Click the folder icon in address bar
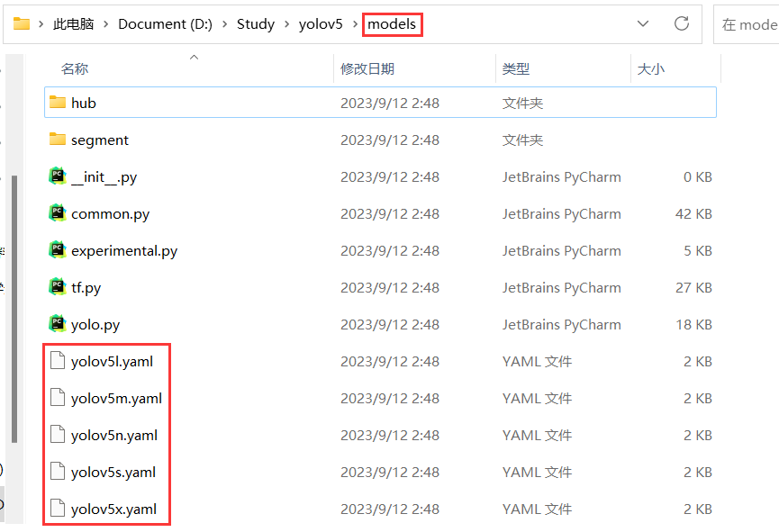 22,23
